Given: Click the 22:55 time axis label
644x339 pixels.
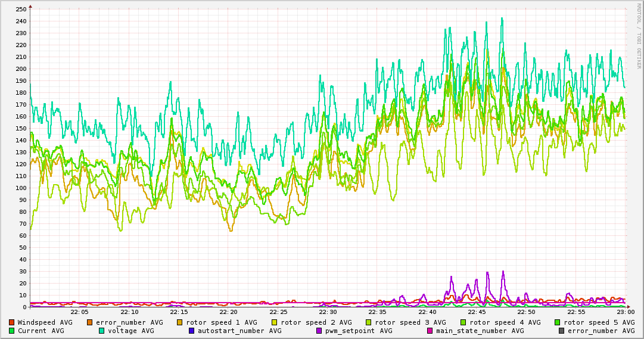Looking at the screenshot, I should (577, 312).
